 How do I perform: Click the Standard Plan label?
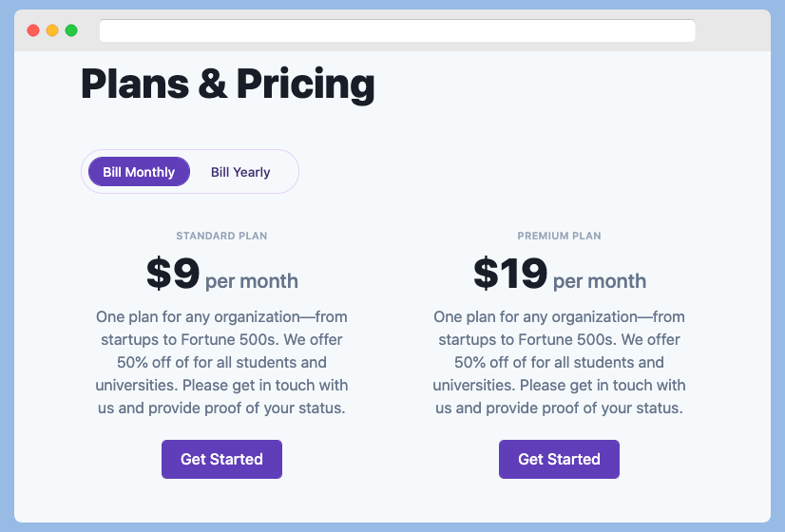click(x=221, y=236)
